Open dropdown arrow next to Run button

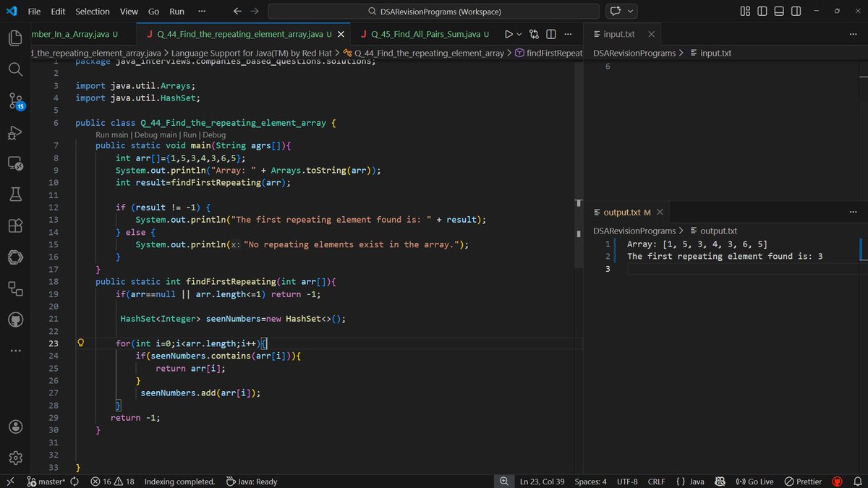click(x=519, y=34)
